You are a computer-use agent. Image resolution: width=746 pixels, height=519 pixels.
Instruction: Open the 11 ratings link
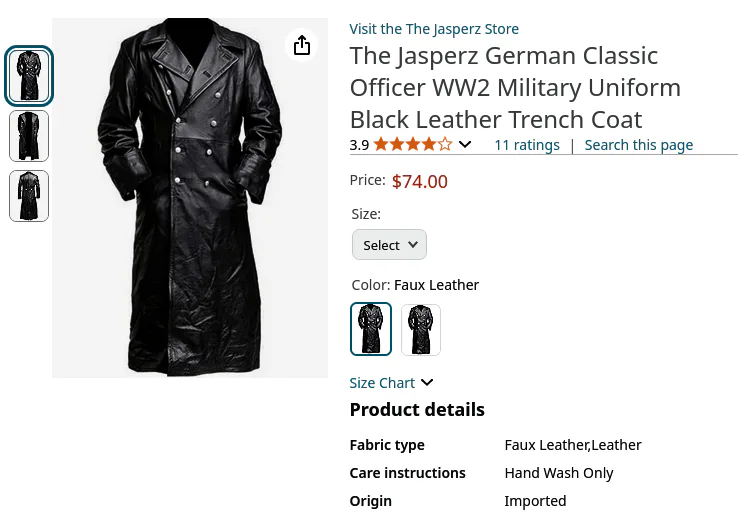point(527,145)
